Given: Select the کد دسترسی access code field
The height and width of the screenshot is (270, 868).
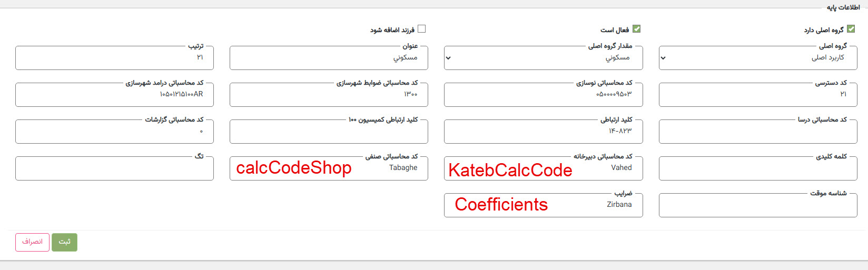Looking at the screenshot, I should (758, 95).
